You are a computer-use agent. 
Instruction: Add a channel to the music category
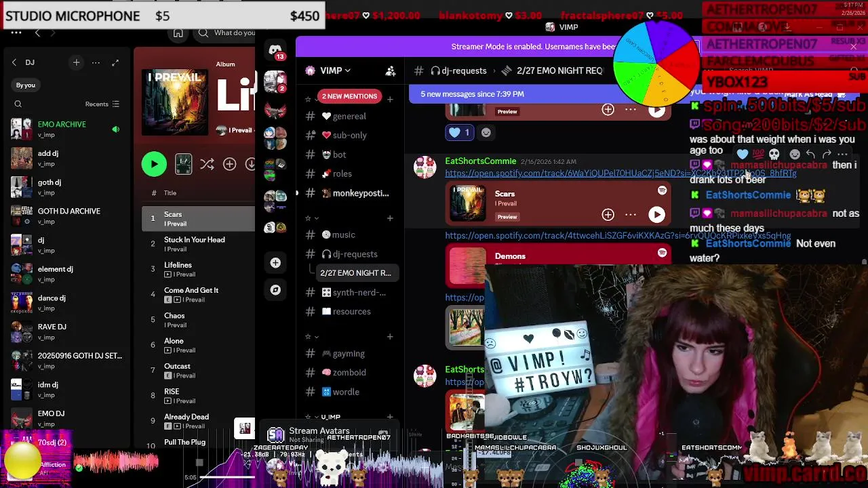tap(390, 218)
